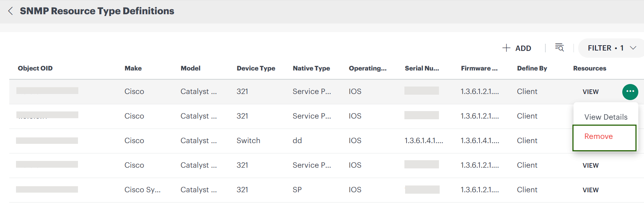Click the Firmware ... column header
This screenshot has width=644, height=204.
479,68
